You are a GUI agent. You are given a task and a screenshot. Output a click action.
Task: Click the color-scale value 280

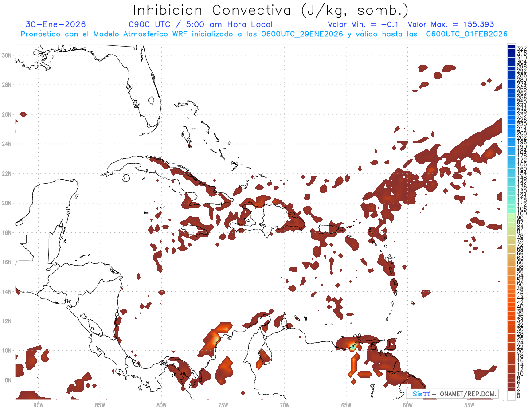pos(521,80)
